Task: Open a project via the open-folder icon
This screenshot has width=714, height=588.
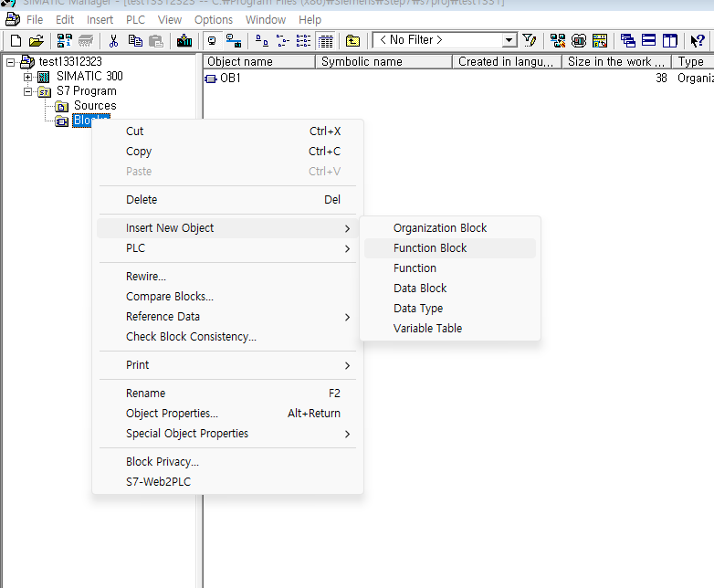Action: tap(36, 40)
